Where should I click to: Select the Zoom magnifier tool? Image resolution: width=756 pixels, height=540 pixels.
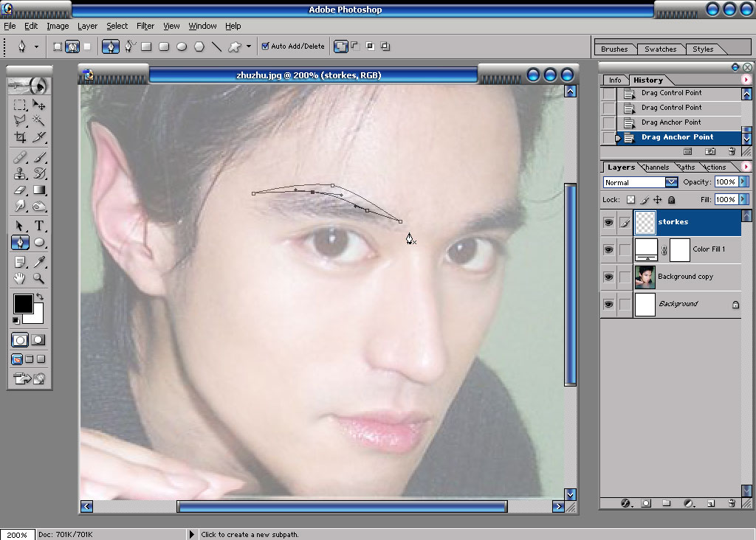[x=38, y=278]
